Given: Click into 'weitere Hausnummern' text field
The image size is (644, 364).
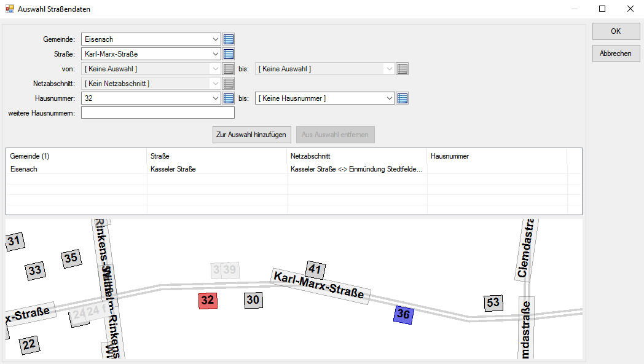Looking at the screenshot, I should pos(158,113).
